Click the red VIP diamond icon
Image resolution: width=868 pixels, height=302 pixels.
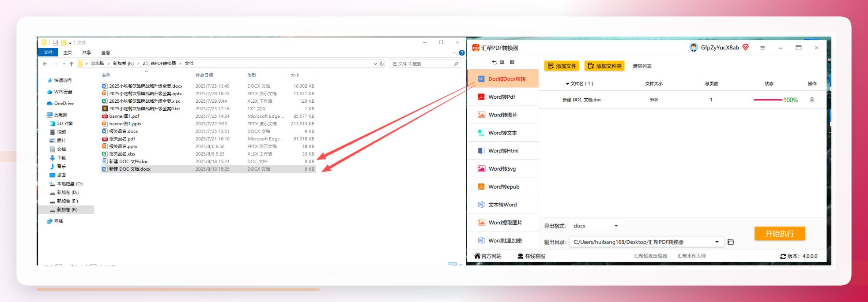point(746,47)
